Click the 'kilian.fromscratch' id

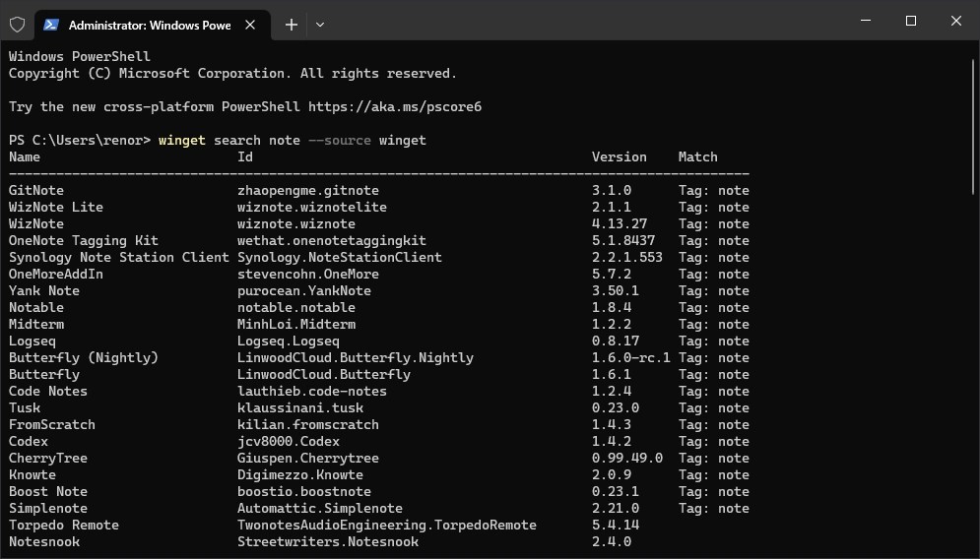[x=308, y=425]
